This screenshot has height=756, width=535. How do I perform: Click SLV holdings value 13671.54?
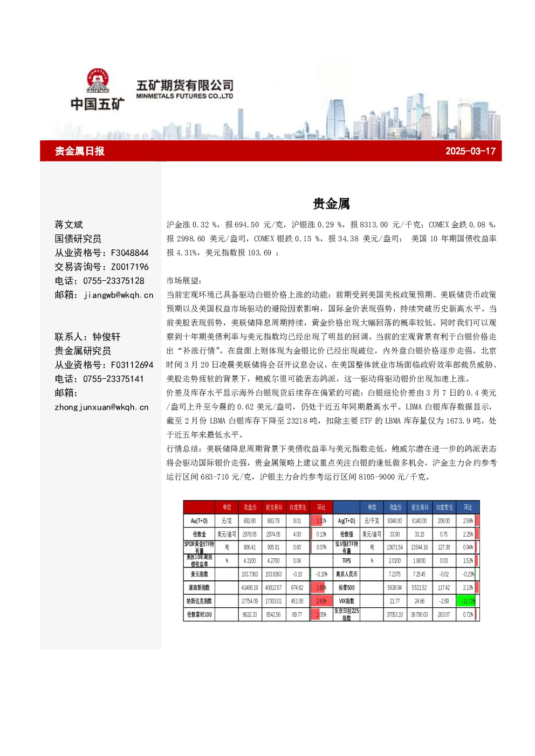(x=395, y=547)
